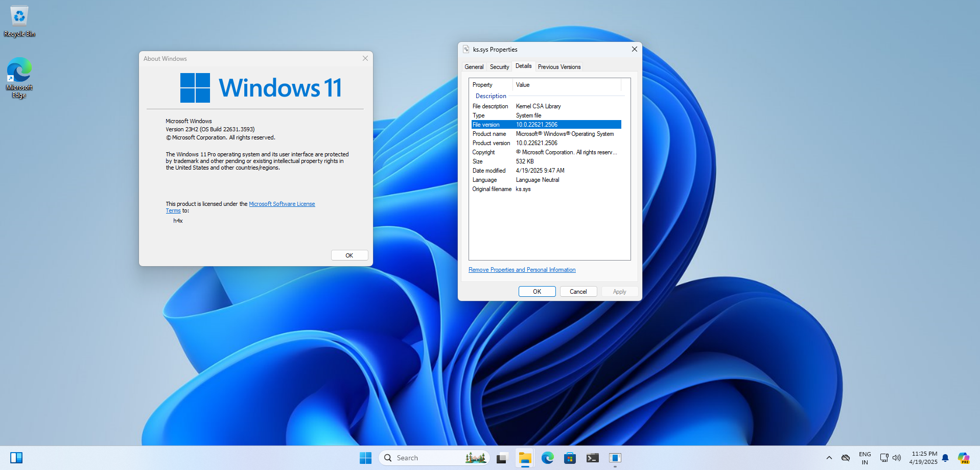This screenshot has width=980, height=470.
Task: Open the volume tray icon
Action: [897, 458]
